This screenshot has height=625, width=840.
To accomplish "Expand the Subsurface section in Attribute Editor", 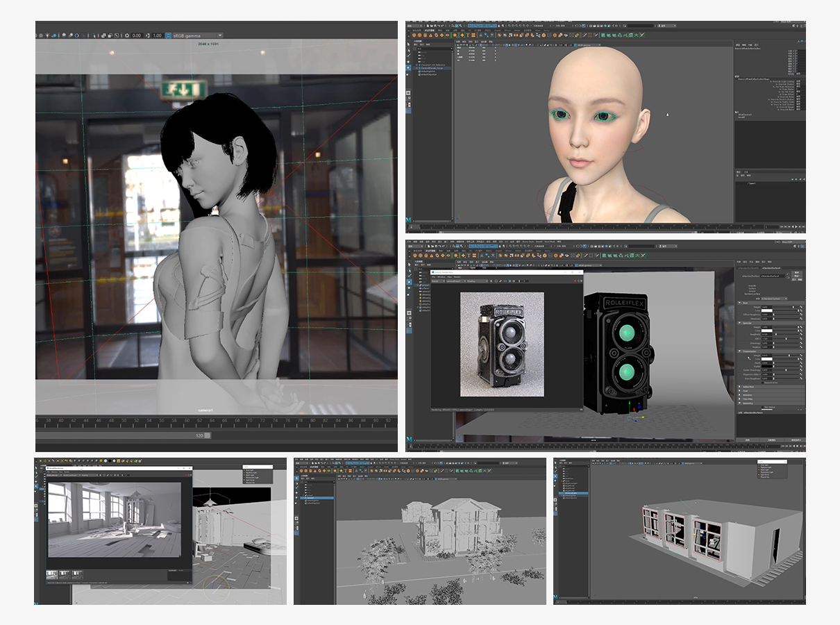I will click(x=740, y=387).
